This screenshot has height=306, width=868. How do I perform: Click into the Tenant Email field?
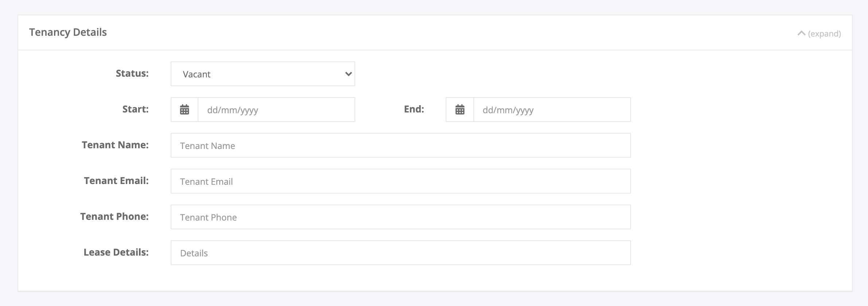(x=401, y=181)
